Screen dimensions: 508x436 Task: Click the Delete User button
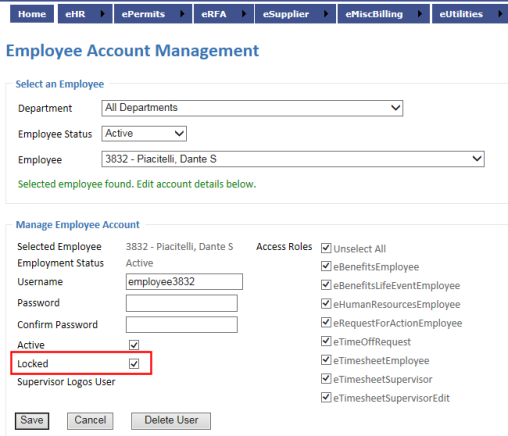[171, 421]
